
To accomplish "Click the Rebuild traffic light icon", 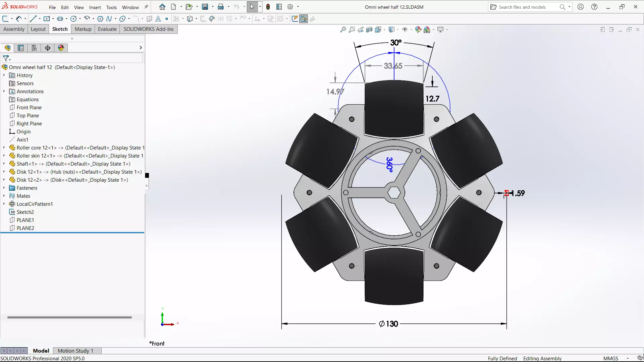I will (x=268, y=7).
